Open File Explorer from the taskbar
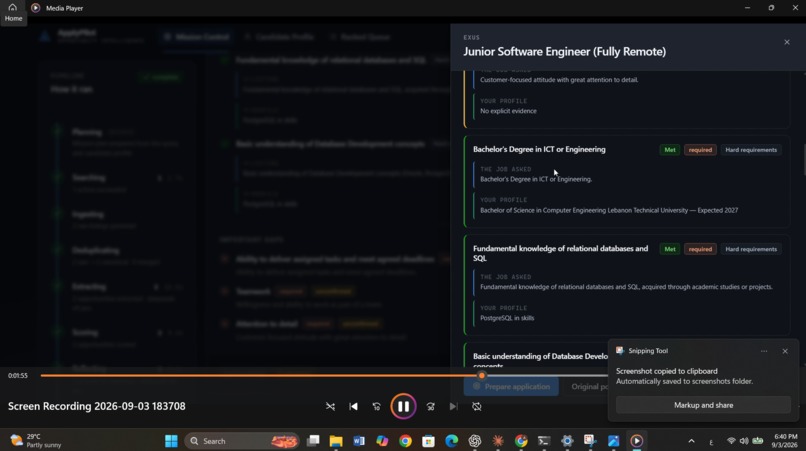806x451 pixels. [x=336, y=441]
